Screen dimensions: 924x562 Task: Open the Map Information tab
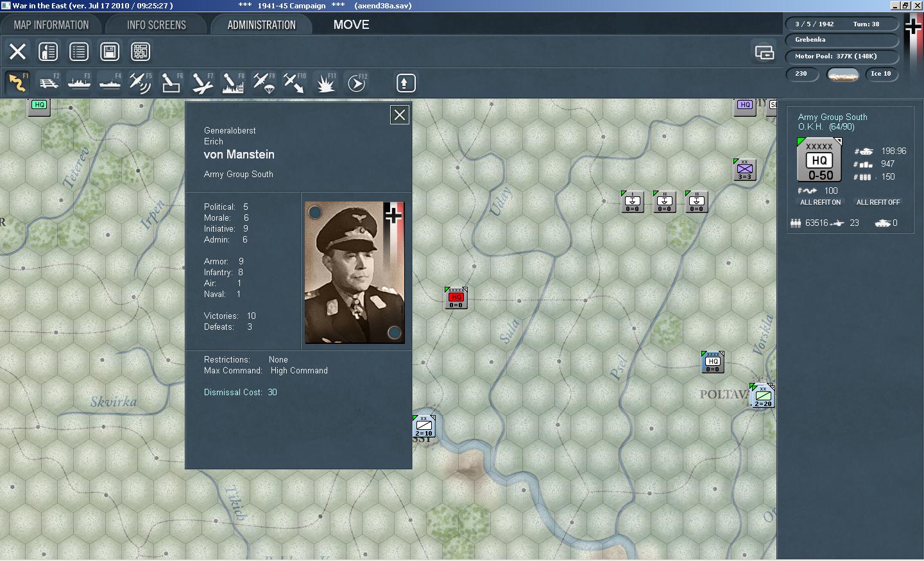pos(51,25)
